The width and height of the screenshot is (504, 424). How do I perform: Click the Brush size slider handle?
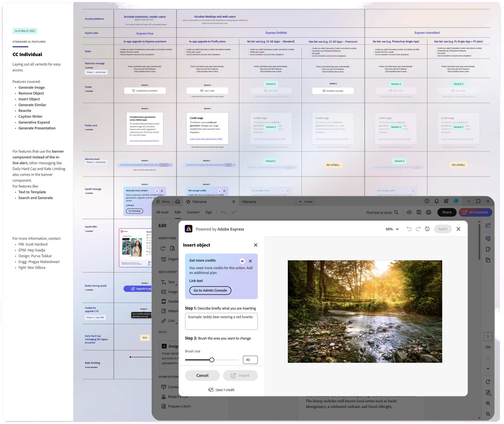coord(212,360)
